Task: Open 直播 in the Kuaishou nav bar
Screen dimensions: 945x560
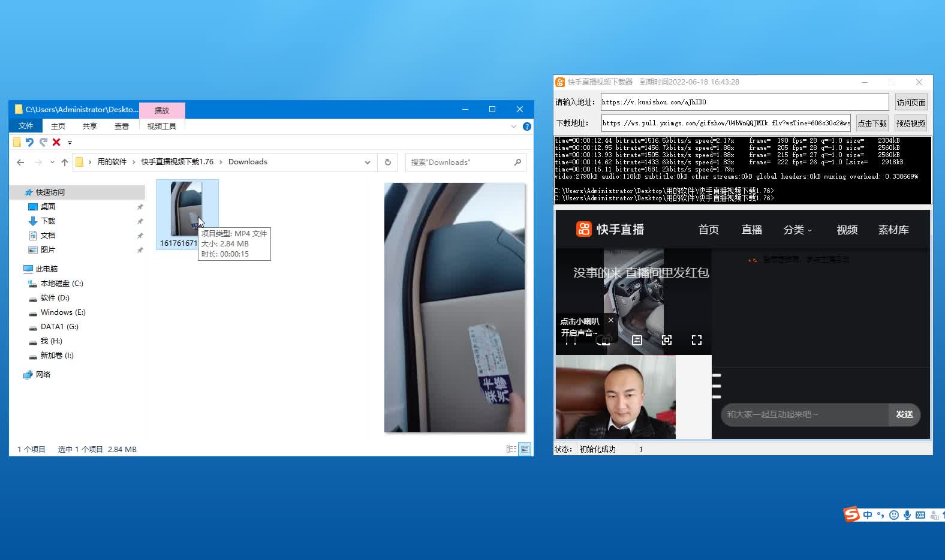Action: pos(752,230)
